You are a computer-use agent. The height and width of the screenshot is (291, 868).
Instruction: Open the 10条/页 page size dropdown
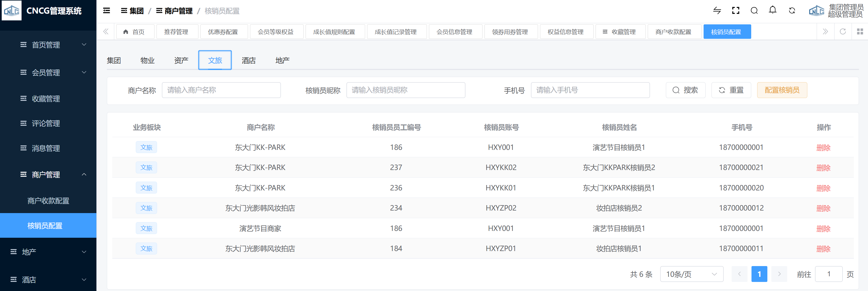click(691, 274)
